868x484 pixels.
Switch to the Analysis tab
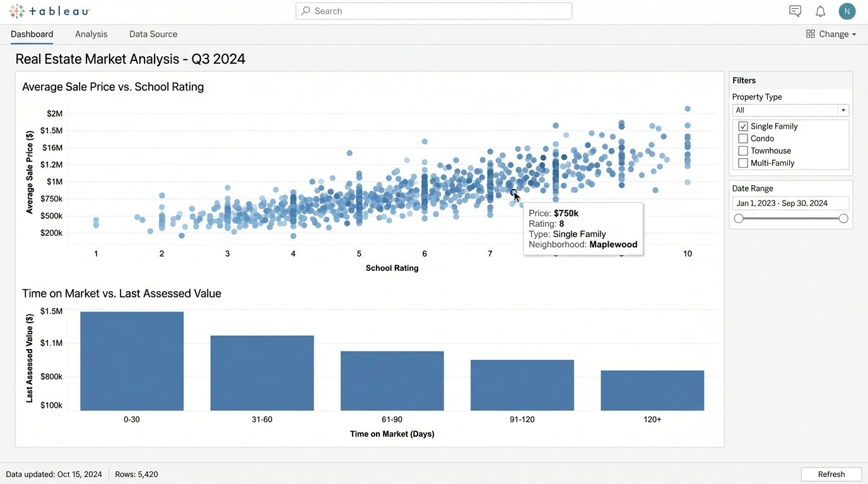[x=91, y=34]
